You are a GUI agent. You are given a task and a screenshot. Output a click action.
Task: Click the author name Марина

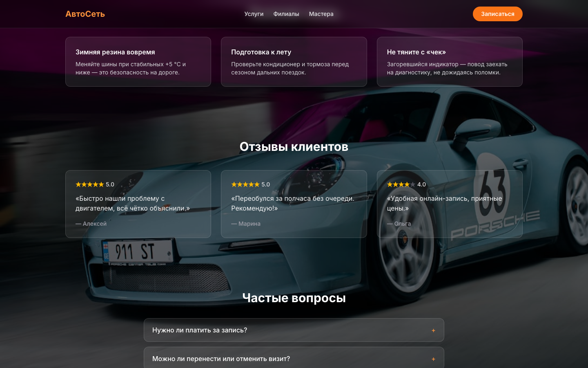coord(246,224)
